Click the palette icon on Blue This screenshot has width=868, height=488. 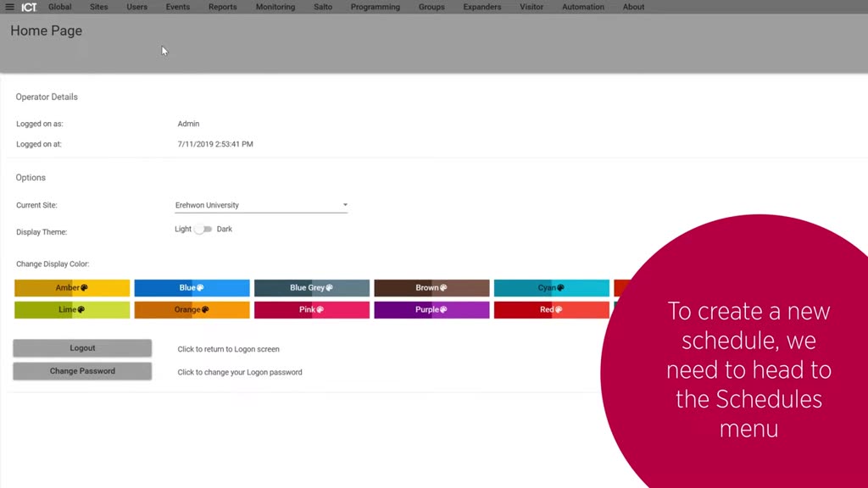tap(200, 288)
